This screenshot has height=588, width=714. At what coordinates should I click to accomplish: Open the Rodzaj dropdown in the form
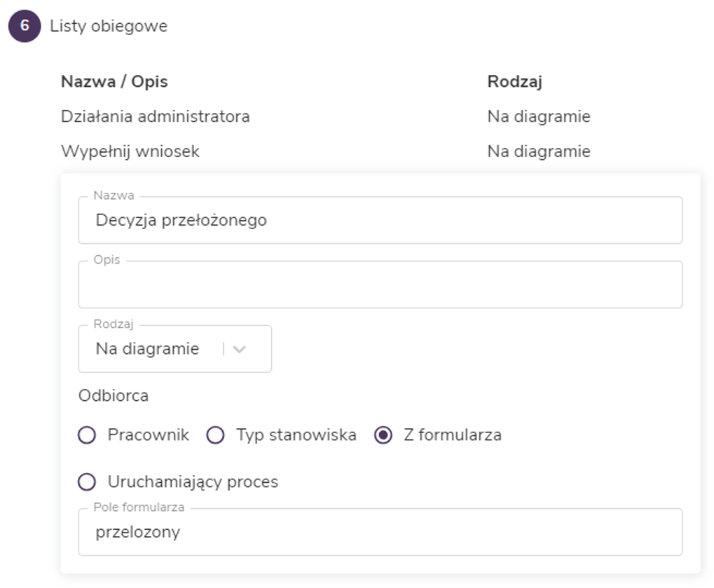pos(154,349)
